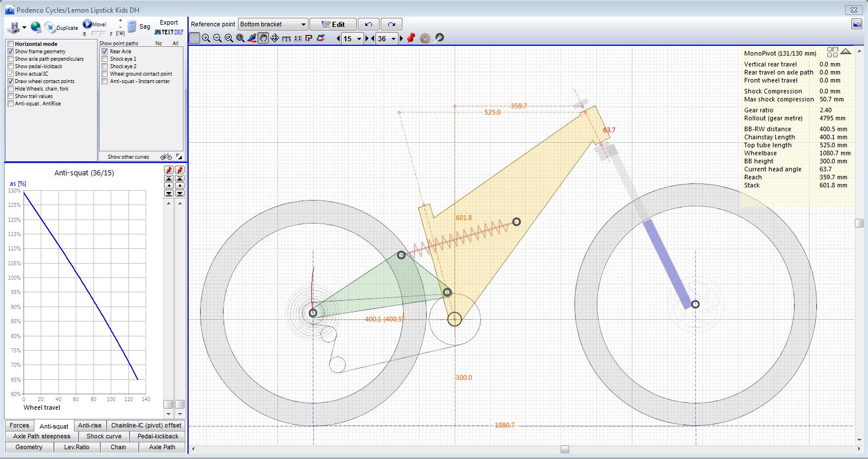Click the horizontal canvas scrollbar thumb
The height and width of the screenshot is (459, 868).
(565, 449)
